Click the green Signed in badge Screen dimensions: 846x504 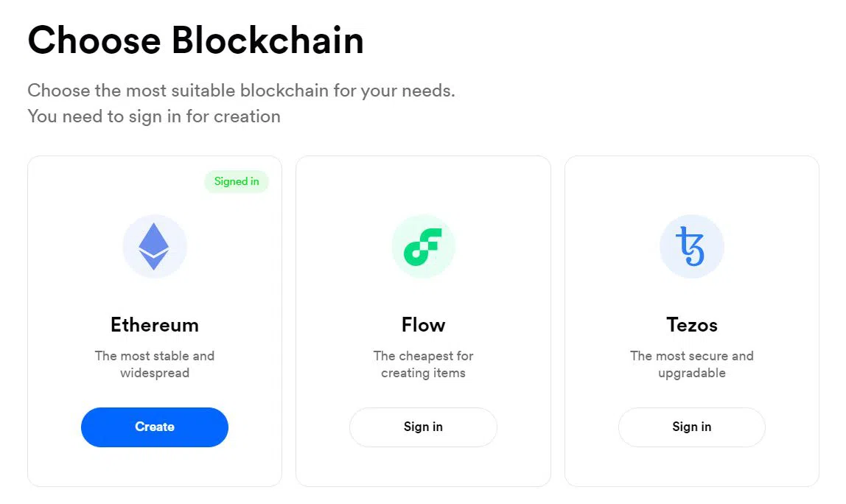pos(237,181)
